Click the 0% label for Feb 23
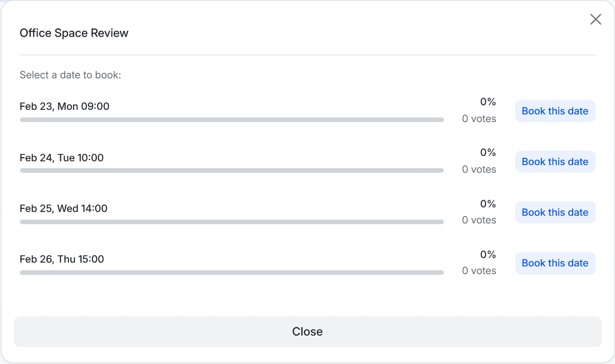 point(487,101)
